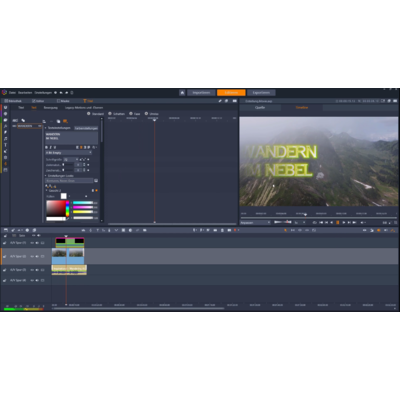Viewport: 400px width, 400px height.
Task: Click the play button in preview player
Action: (x=344, y=222)
